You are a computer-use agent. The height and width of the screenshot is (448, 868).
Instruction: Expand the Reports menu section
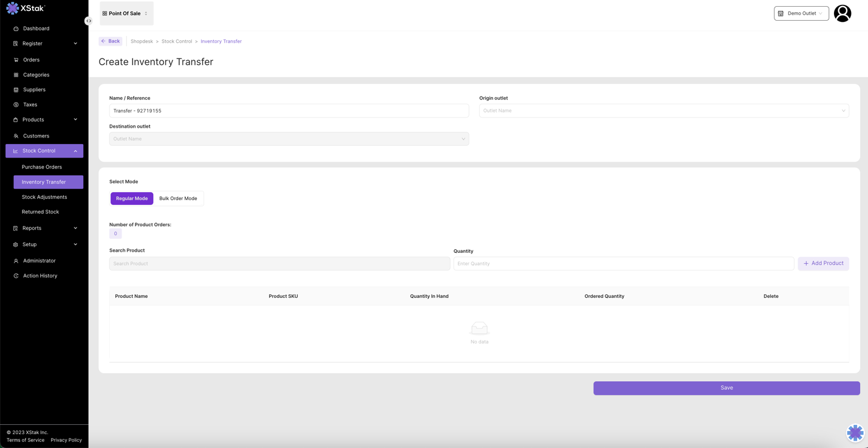pos(44,228)
